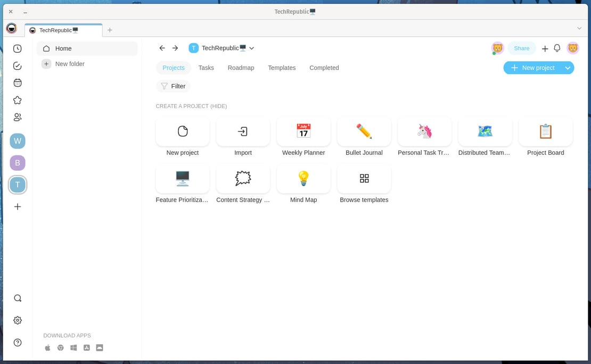Open settings gear icon in sidebar
The height and width of the screenshot is (364, 591).
pos(18,320)
